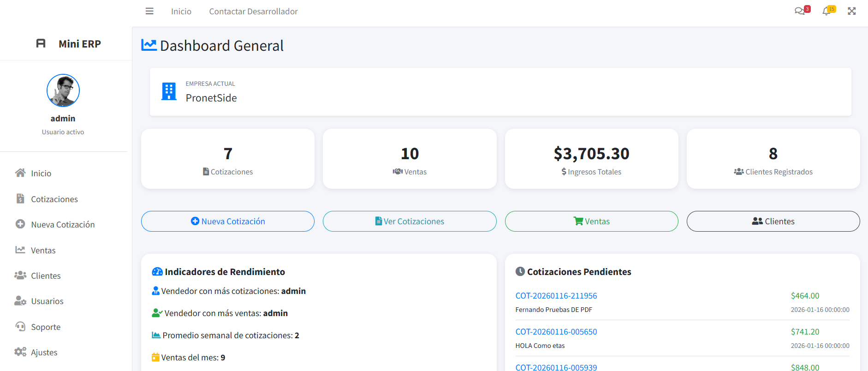
Task: Click the Nueva Cotización outlined button
Action: [228, 221]
